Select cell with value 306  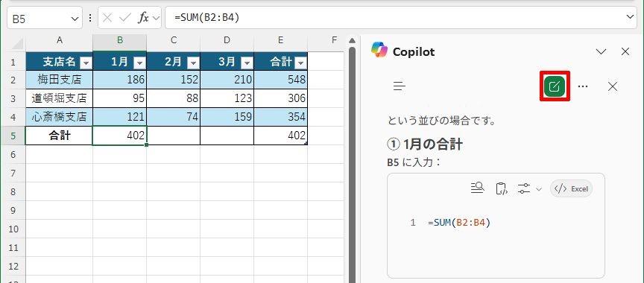[x=281, y=98]
